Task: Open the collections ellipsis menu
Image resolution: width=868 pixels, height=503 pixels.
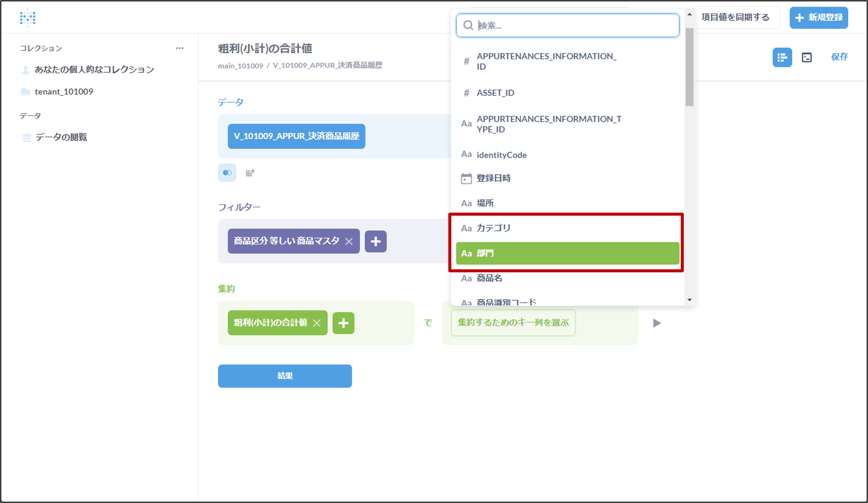Action: click(180, 48)
